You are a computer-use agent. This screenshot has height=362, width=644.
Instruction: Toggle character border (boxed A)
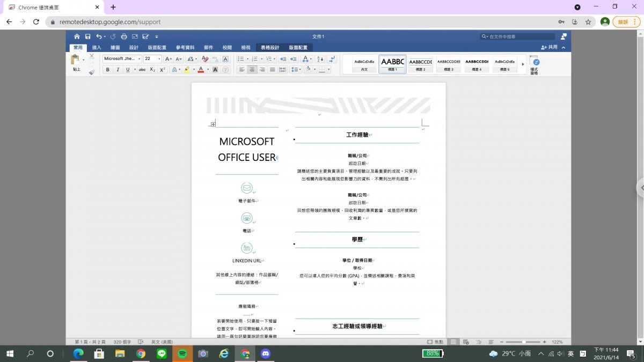225,59
